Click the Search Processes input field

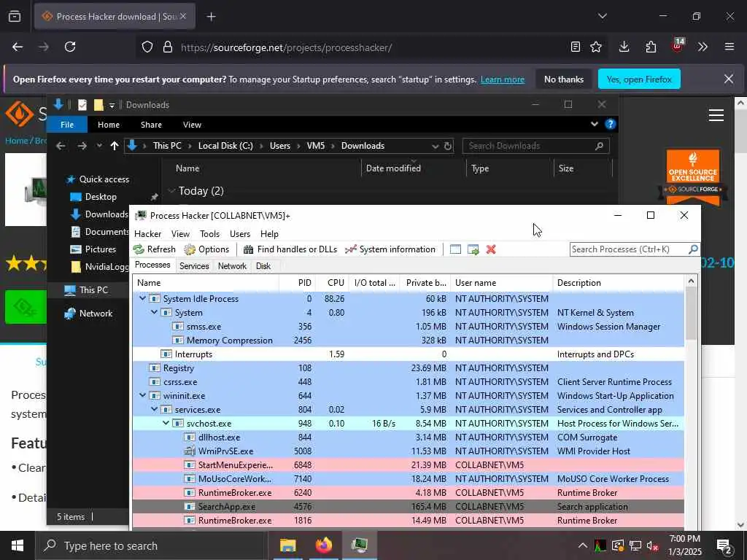click(629, 249)
